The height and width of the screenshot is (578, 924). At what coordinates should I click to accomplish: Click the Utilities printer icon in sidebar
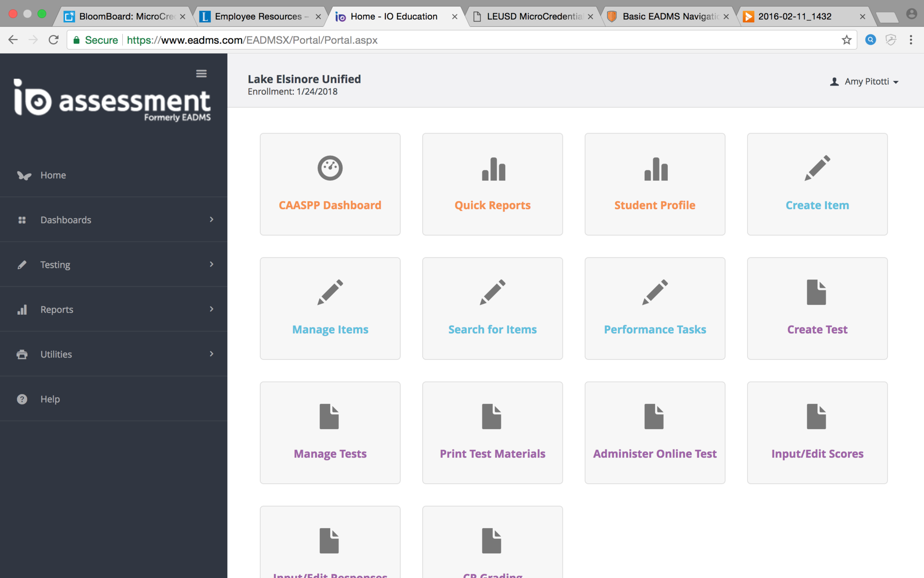click(x=22, y=354)
